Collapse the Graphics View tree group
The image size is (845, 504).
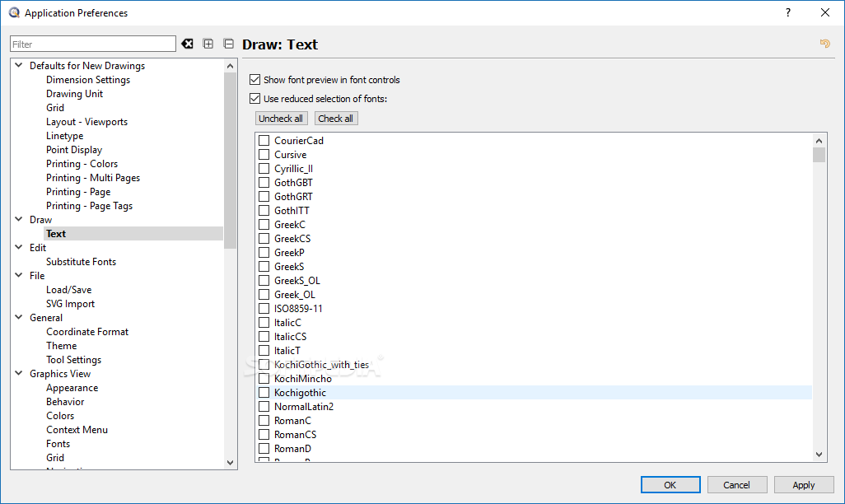18,374
